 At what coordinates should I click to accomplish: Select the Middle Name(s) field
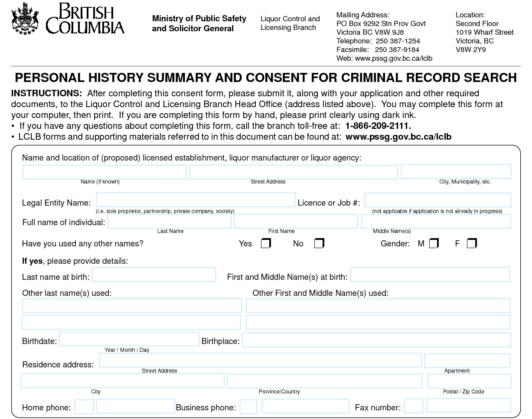436,222
